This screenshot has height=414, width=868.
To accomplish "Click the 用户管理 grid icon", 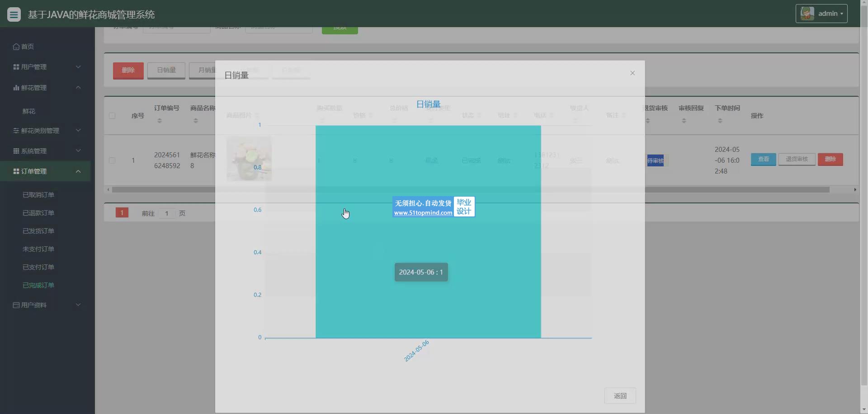I will tap(16, 67).
